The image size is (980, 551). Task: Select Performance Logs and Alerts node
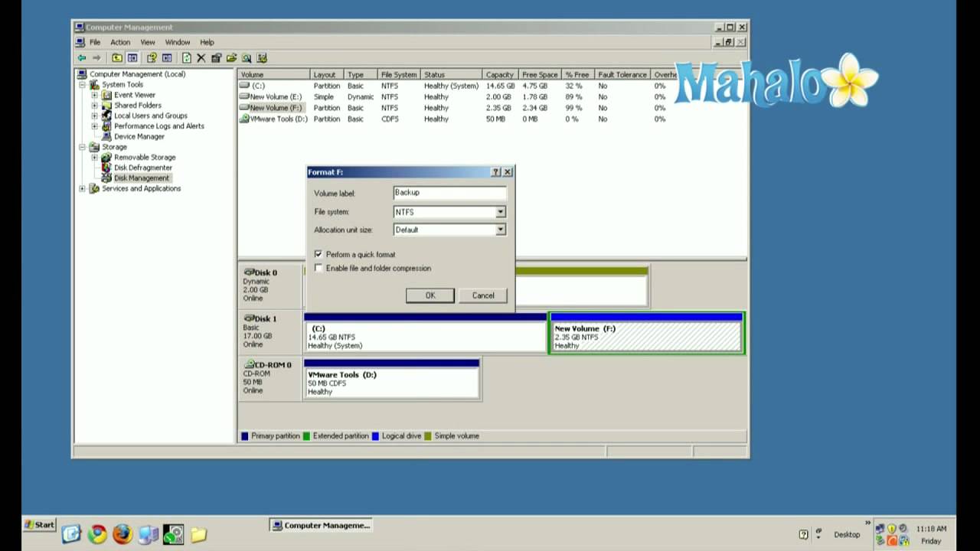coord(159,126)
